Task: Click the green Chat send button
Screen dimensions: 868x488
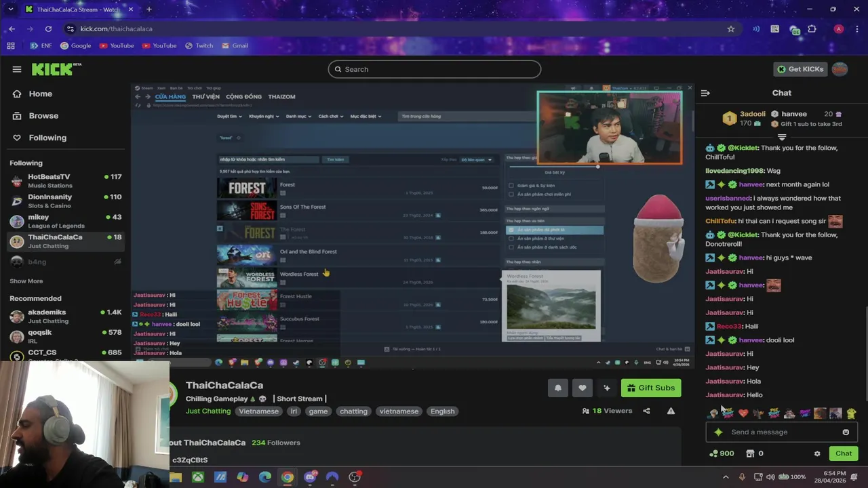Action: (844, 453)
